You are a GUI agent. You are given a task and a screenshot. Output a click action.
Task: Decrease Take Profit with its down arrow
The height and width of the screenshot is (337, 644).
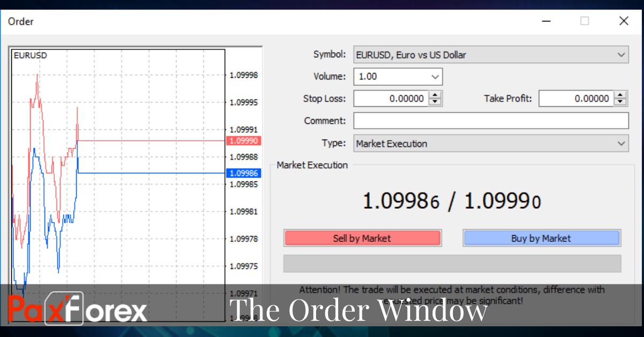click(x=621, y=101)
